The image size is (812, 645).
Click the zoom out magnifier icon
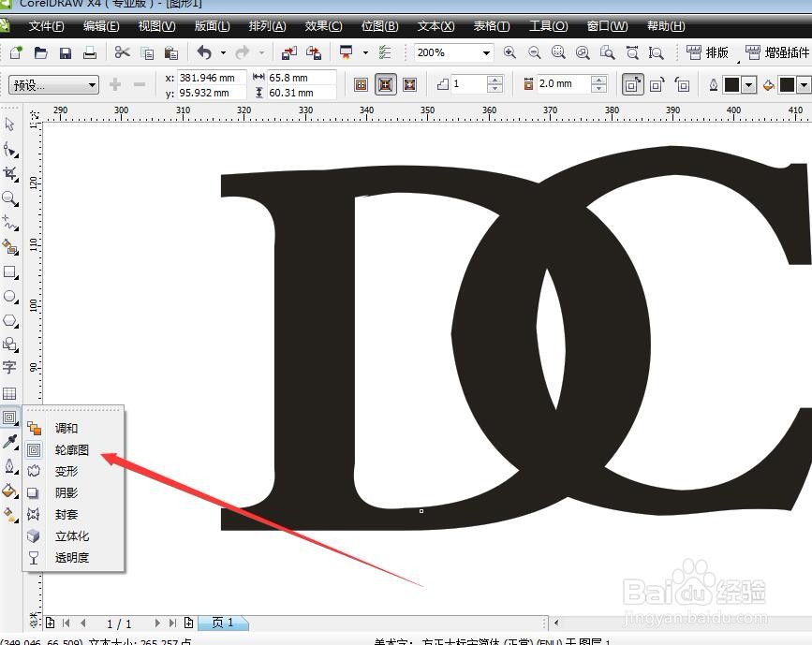(535, 52)
